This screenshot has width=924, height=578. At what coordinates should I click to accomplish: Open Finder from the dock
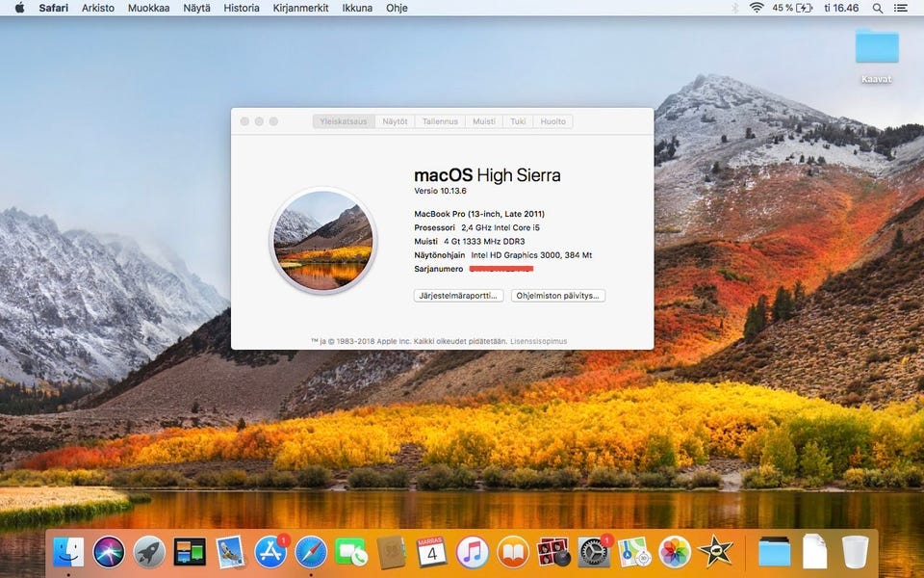point(68,552)
